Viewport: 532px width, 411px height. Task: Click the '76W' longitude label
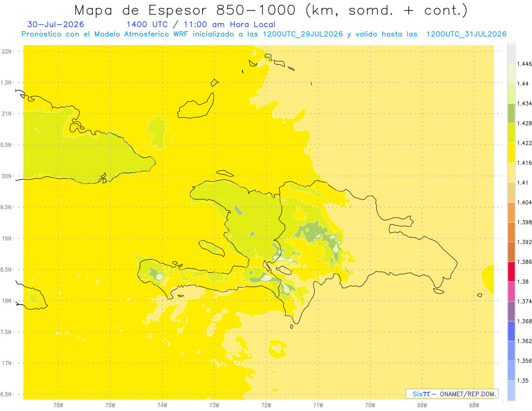(58, 405)
